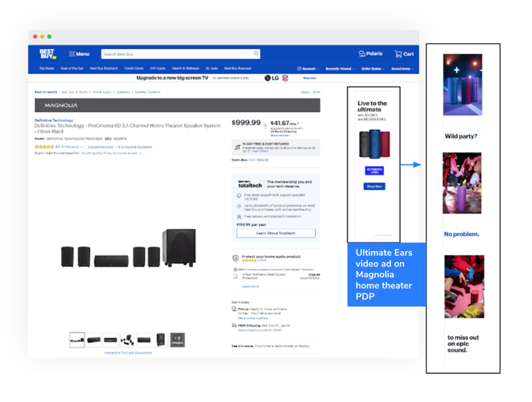The height and width of the screenshot is (402, 532).
Task: Open Deal of the Day
Action: tap(72, 68)
